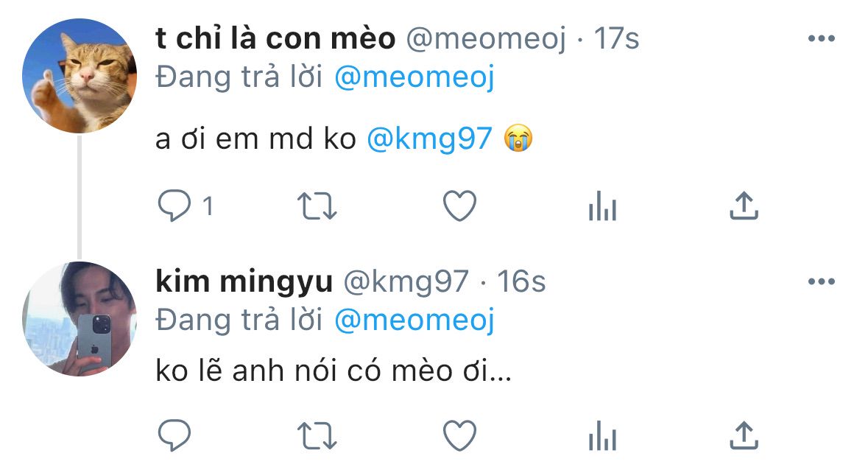This screenshot has width=868, height=470.
Task: Open kim mingyu's profile picture
Action: pyautogui.click(x=80, y=319)
